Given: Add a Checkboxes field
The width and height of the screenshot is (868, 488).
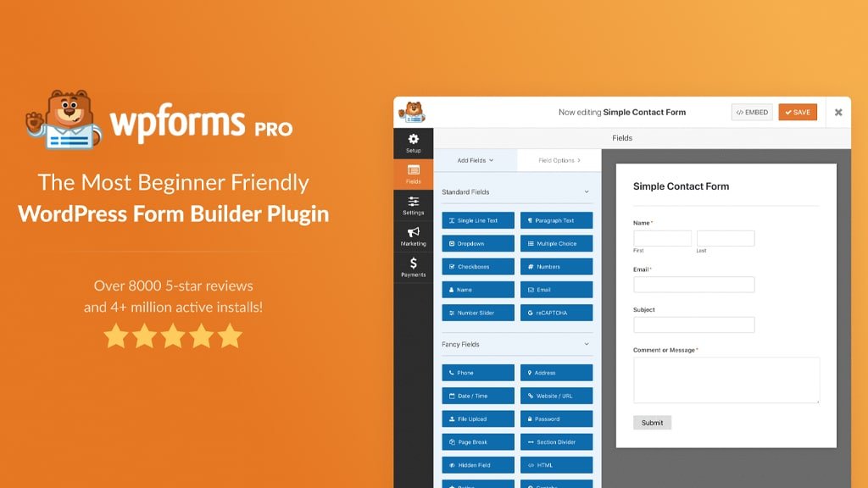Looking at the screenshot, I should coord(478,267).
